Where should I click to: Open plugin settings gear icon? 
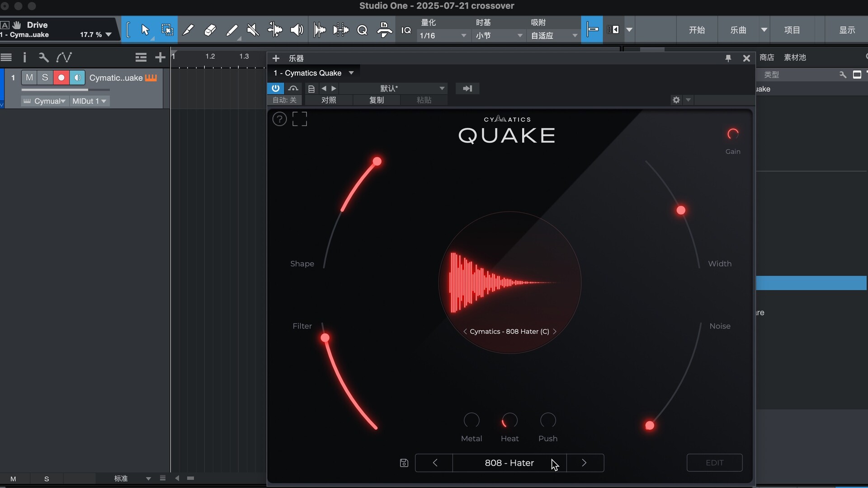pyautogui.click(x=676, y=100)
